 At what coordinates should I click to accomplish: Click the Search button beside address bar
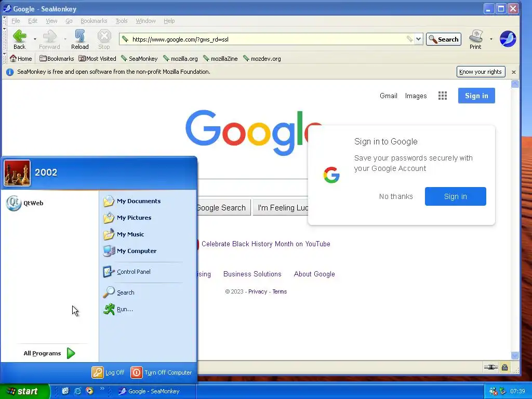coord(444,39)
